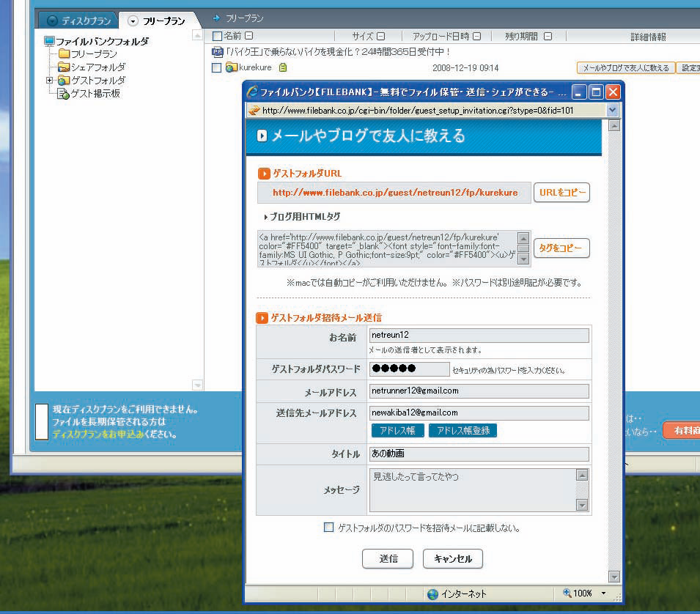The image size is (700, 614).
Task: Click the popup page scroll-up arrow
Action: coord(614,126)
